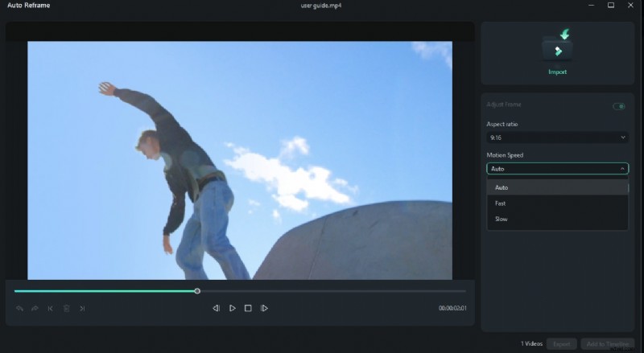This screenshot has width=644, height=353.
Task: Click the playback progress slider handle
Action: 197,291
